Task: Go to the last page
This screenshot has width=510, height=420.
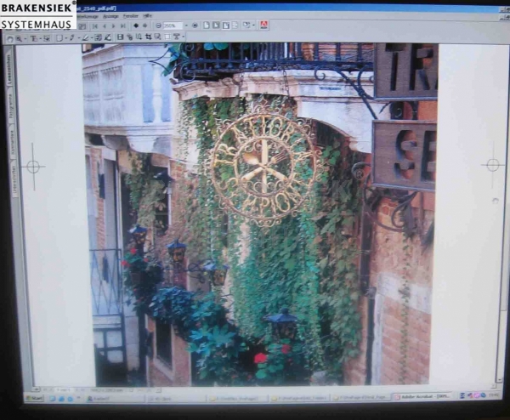Action: click(x=123, y=26)
